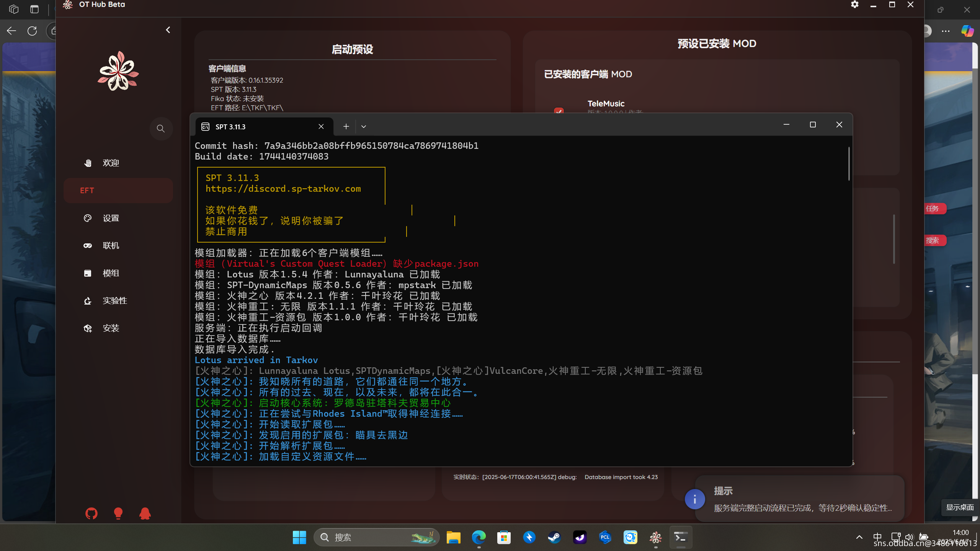Open 联机 multiplayer page
Image resolution: width=980 pixels, height=551 pixels.
118,246
